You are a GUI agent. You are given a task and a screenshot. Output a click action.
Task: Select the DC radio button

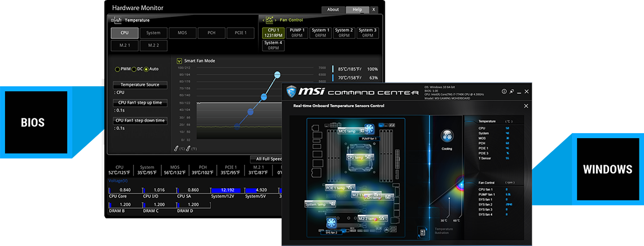pyautogui.click(x=134, y=69)
